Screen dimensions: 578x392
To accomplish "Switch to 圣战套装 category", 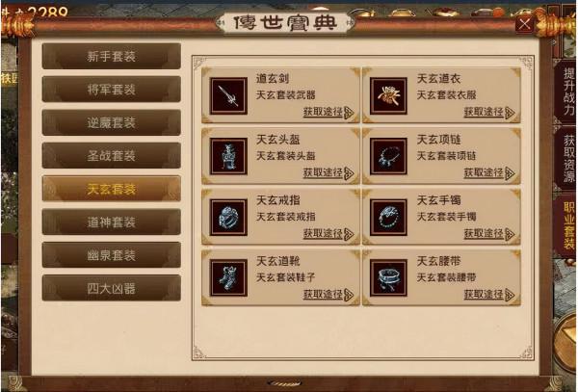I will pyautogui.click(x=112, y=156).
